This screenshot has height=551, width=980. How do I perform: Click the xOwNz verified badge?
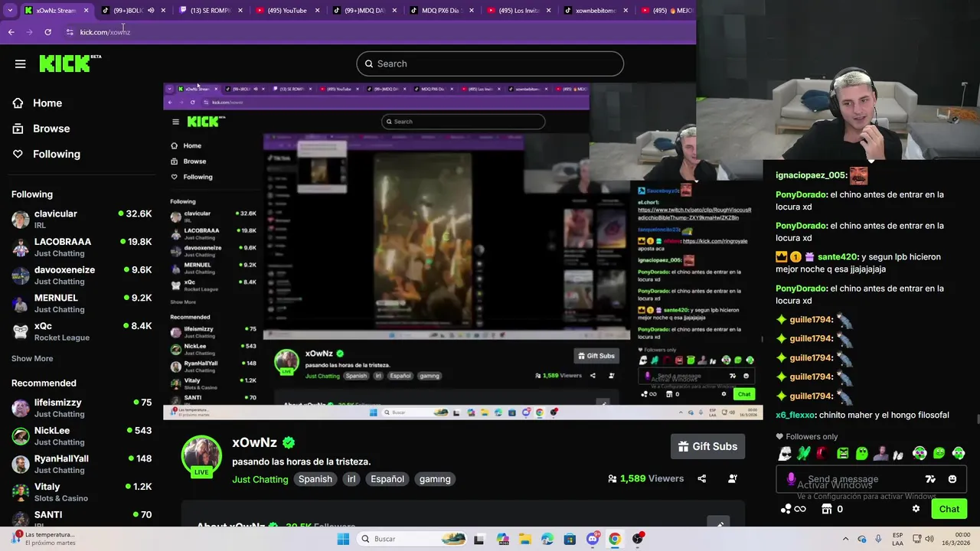(x=289, y=442)
